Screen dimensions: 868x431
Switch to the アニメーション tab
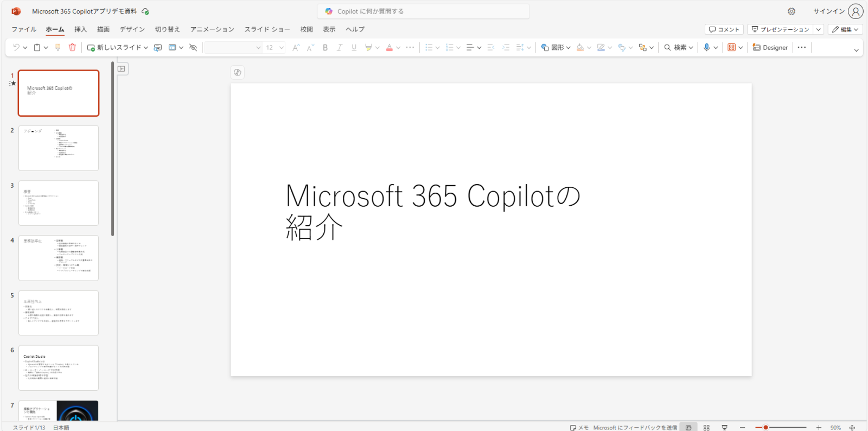(x=212, y=29)
